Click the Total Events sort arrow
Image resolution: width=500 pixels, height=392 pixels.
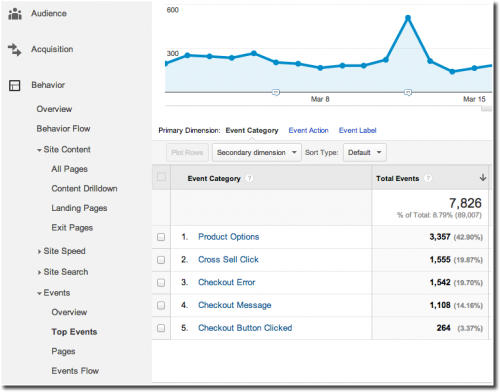483,178
